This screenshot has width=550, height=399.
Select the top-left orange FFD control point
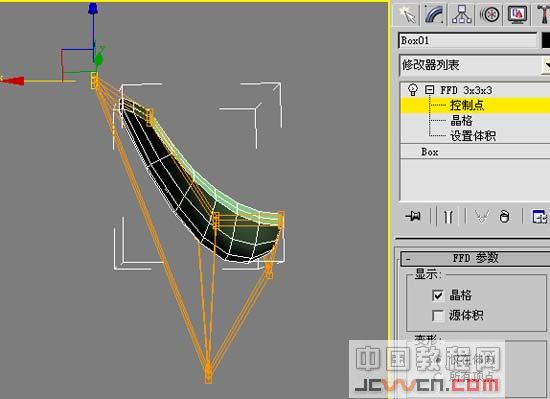(94, 81)
